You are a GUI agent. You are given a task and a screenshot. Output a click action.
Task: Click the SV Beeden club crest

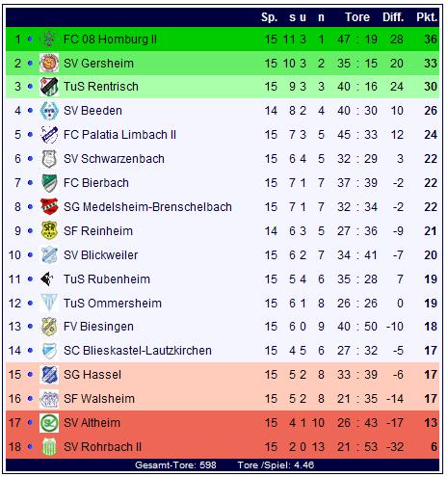[49, 111]
